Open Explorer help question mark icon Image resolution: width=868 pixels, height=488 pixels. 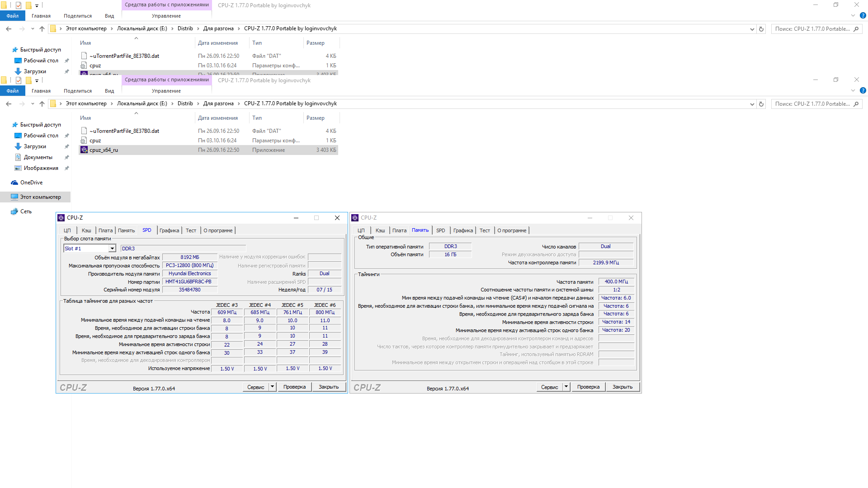pyautogui.click(x=863, y=90)
